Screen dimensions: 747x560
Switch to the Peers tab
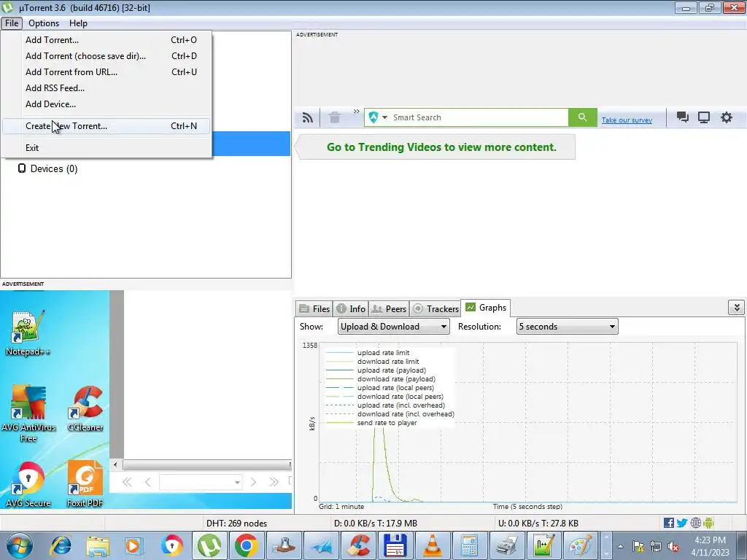pyautogui.click(x=389, y=308)
